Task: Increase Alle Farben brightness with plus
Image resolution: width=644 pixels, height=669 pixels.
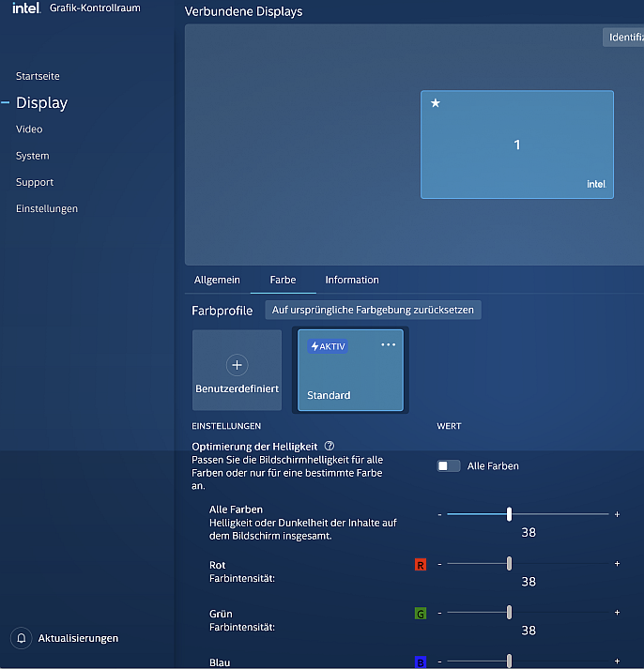Action: 617,514
